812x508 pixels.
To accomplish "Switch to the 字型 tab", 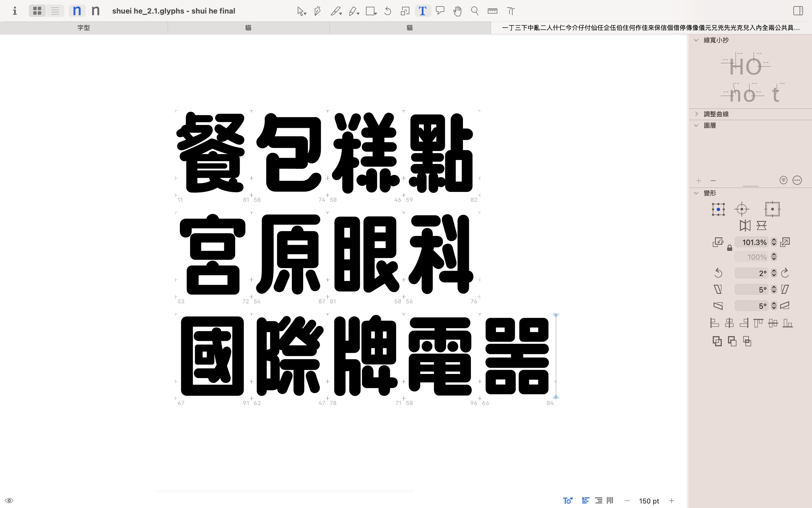I will [x=83, y=28].
